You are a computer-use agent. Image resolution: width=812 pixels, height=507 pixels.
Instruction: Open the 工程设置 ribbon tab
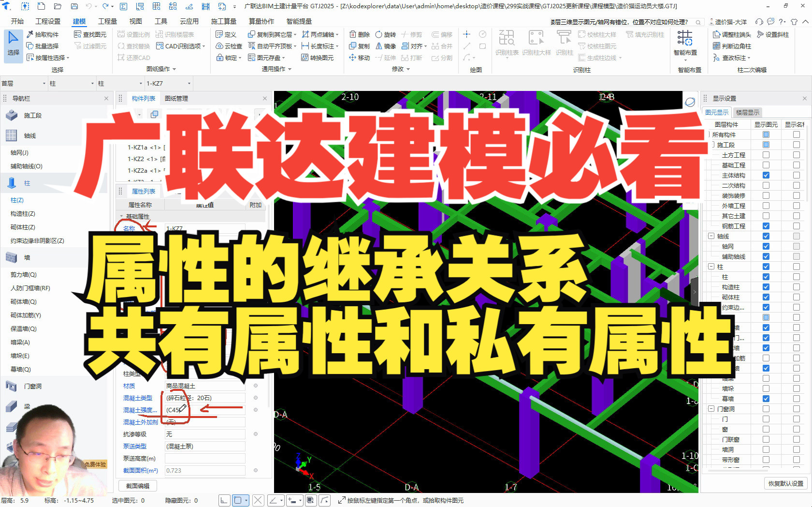[x=48, y=21]
